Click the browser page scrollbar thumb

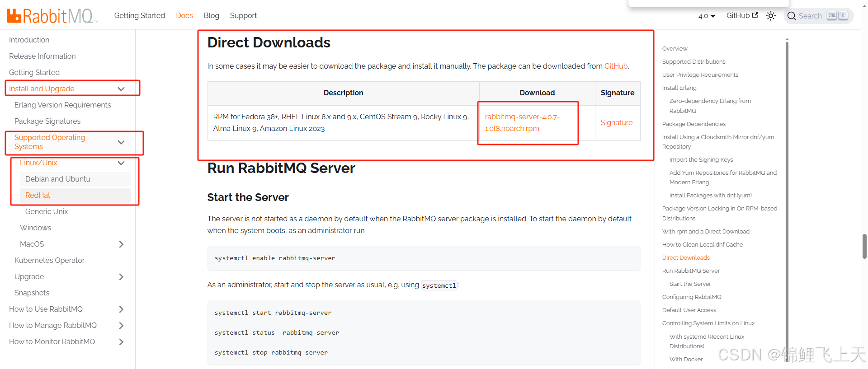[864, 246]
